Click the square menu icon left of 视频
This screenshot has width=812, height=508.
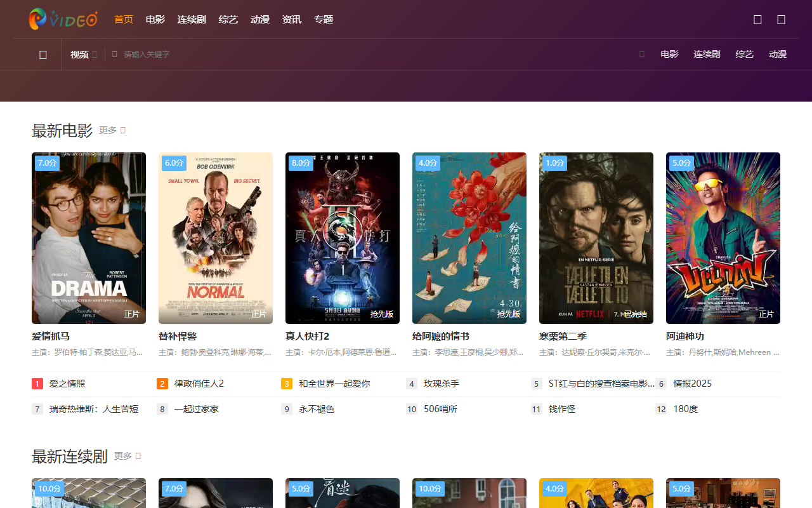(43, 55)
